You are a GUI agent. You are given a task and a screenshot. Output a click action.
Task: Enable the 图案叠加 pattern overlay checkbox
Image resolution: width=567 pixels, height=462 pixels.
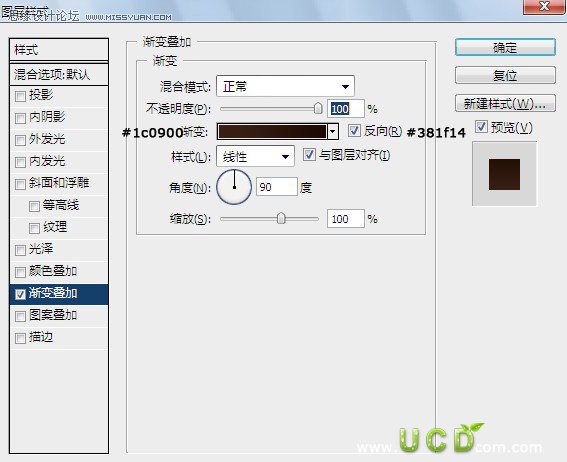[20, 317]
